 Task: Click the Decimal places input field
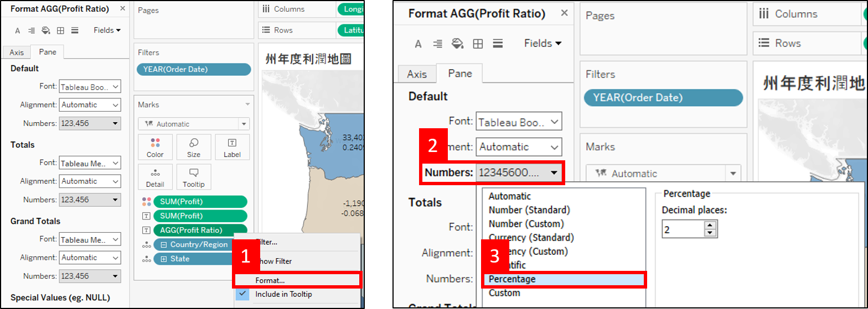pyautogui.click(x=684, y=229)
